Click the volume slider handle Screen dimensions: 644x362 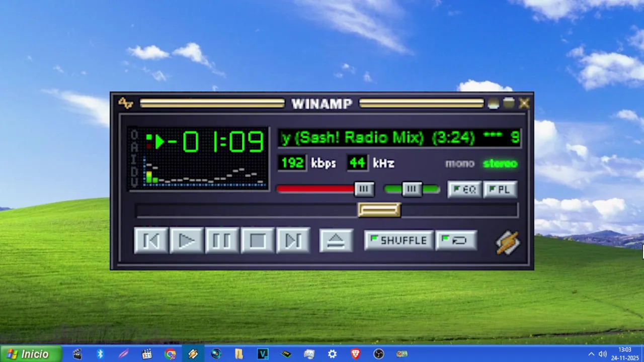pyautogui.click(x=364, y=189)
